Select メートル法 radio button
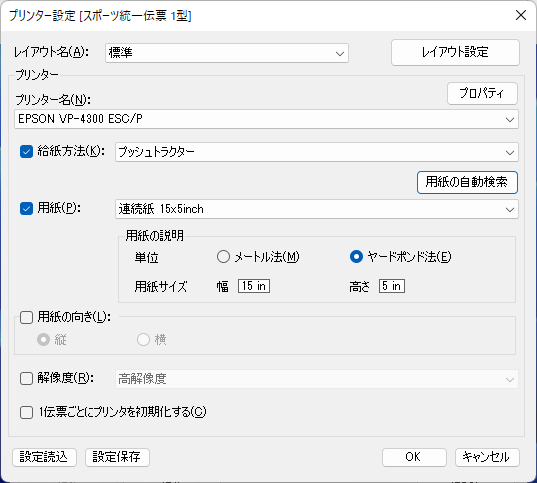This screenshot has width=537, height=483. click(223, 257)
